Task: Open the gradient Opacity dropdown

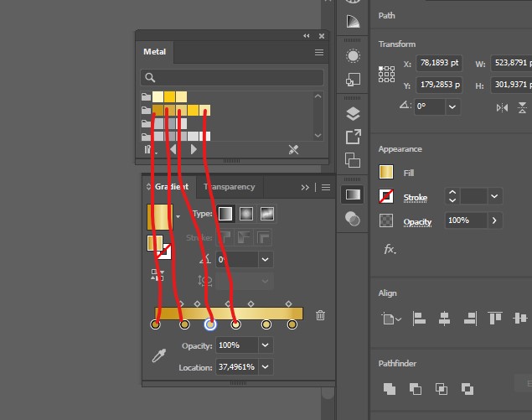Action: coord(266,345)
